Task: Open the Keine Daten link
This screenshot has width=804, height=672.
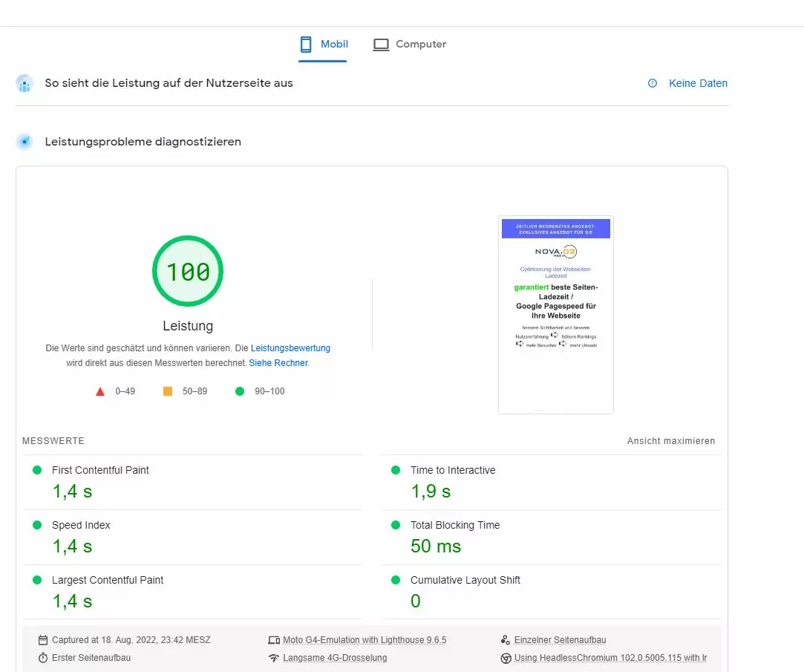Action: 698,83
